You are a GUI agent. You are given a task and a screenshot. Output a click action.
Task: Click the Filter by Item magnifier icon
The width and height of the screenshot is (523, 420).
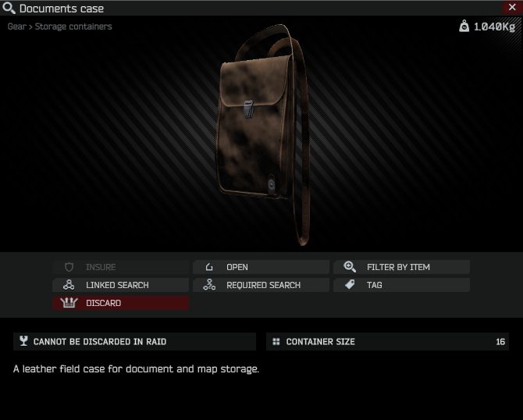350,266
